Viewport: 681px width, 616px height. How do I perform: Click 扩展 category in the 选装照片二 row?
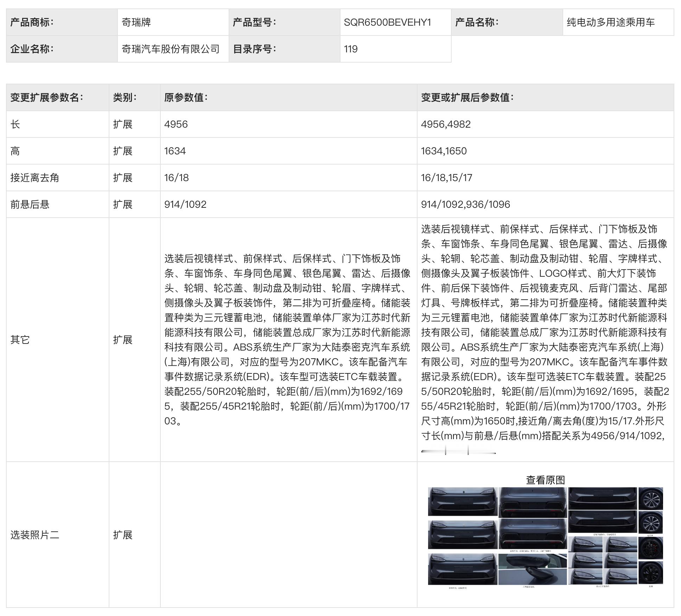point(123,535)
